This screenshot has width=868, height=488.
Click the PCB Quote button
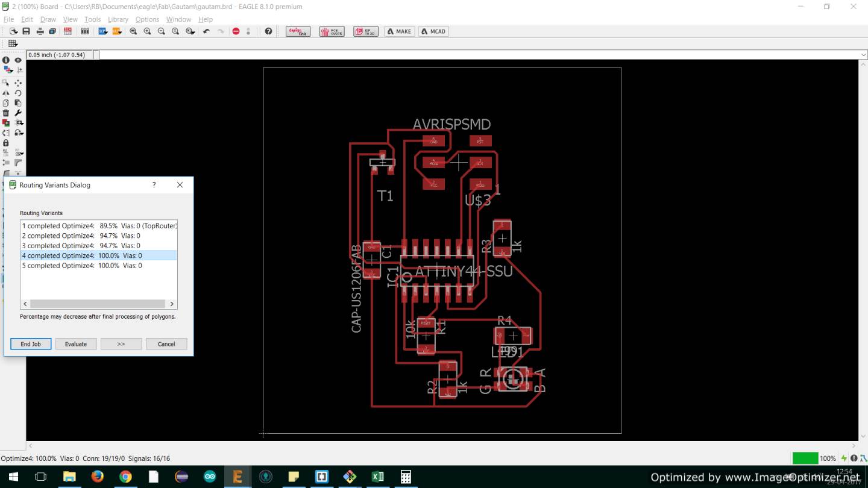click(332, 31)
